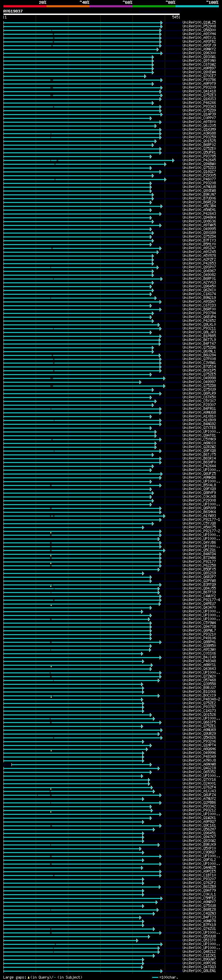Click the UniRef100_P46077 hit label

pos(199,179)
